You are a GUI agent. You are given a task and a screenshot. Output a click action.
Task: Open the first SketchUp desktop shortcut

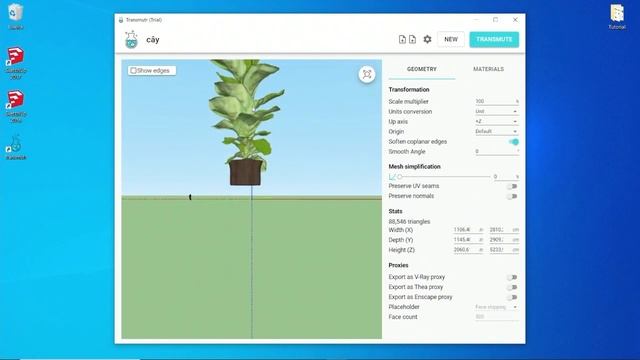point(16,62)
